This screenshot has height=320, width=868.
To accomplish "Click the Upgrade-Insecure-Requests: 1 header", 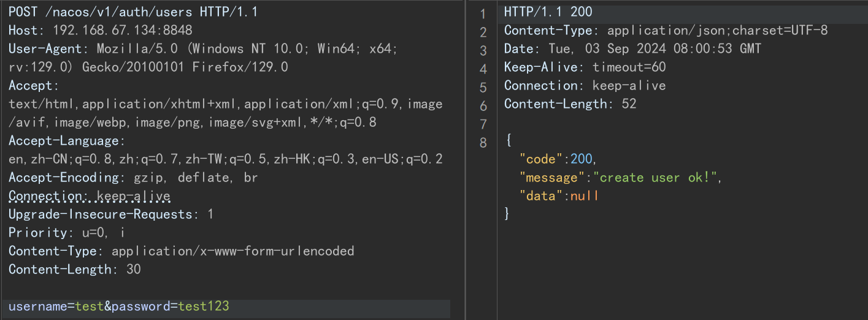I will [111, 214].
